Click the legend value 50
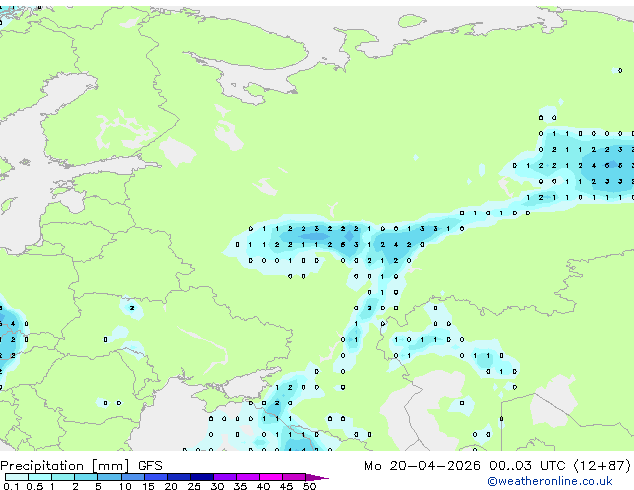This screenshot has height=490, width=634. click(310, 486)
